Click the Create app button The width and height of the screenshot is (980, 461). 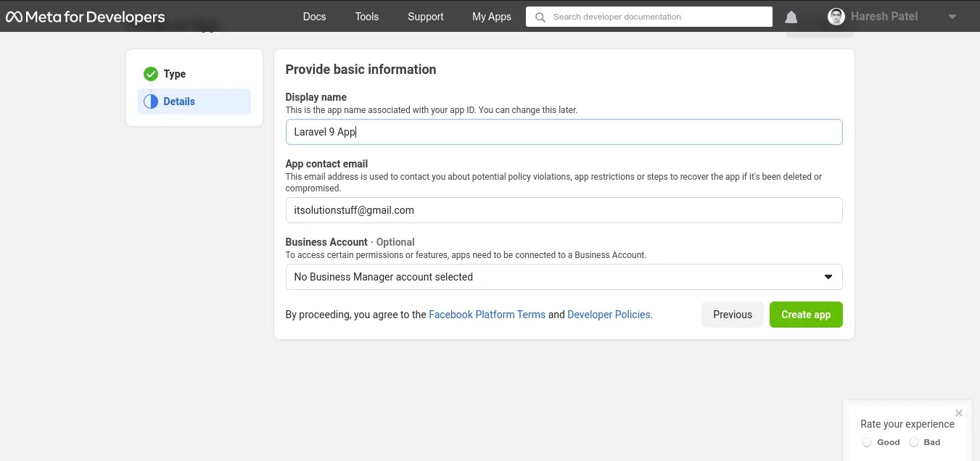(806, 315)
